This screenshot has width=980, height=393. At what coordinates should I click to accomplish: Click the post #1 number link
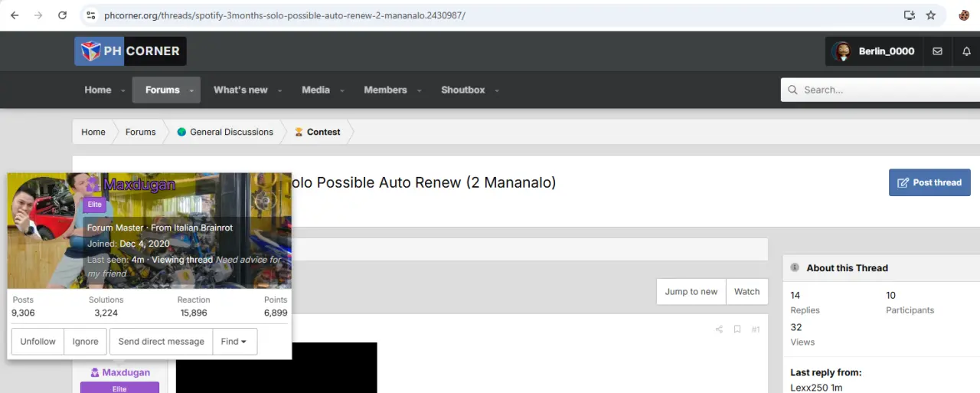[x=756, y=329]
